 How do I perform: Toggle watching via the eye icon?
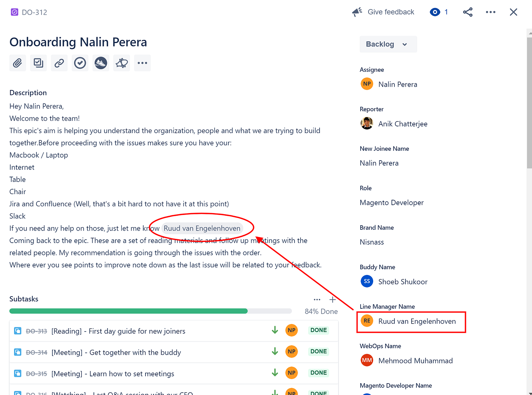(x=435, y=12)
